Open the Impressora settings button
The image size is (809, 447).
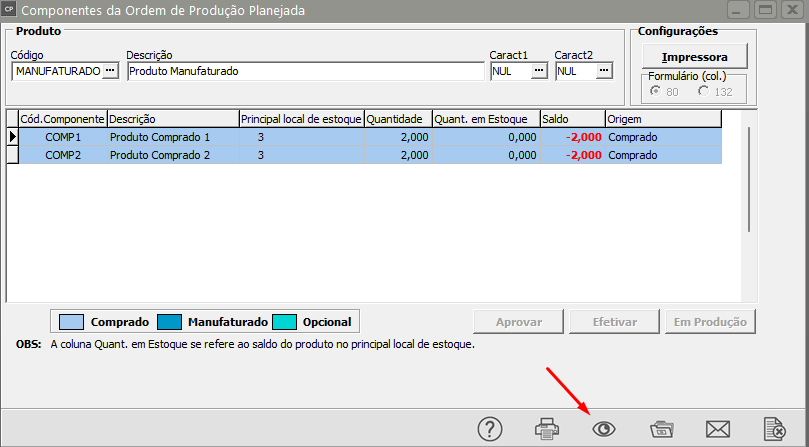[x=694, y=57]
